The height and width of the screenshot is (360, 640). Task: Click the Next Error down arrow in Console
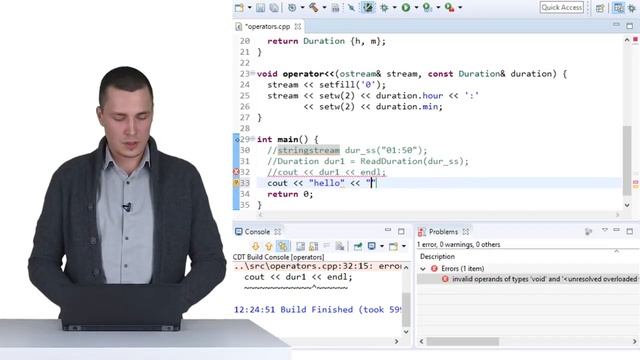pos(256,246)
